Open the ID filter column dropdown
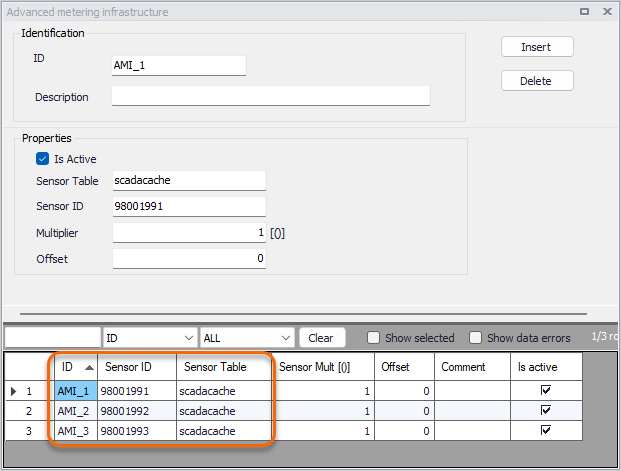Screen dimensions: 621x471 click(150, 338)
